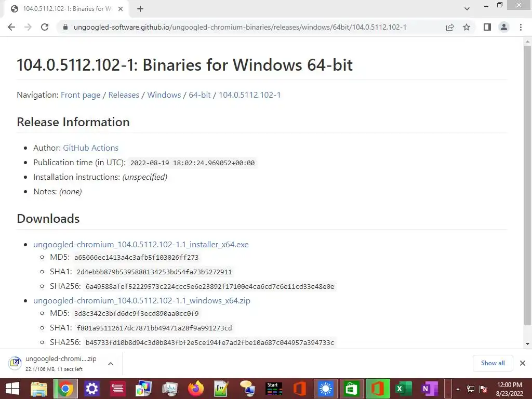
Task: Click the Chrome taskbar icon
Action: pyautogui.click(x=65, y=389)
